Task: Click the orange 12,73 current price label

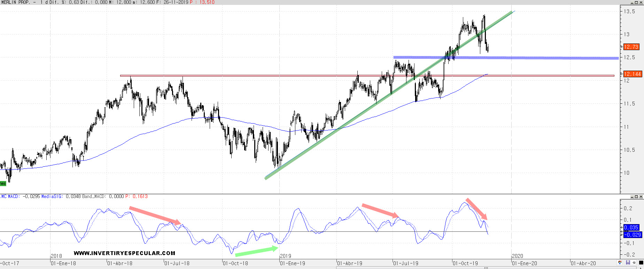Action: pyautogui.click(x=631, y=47)
